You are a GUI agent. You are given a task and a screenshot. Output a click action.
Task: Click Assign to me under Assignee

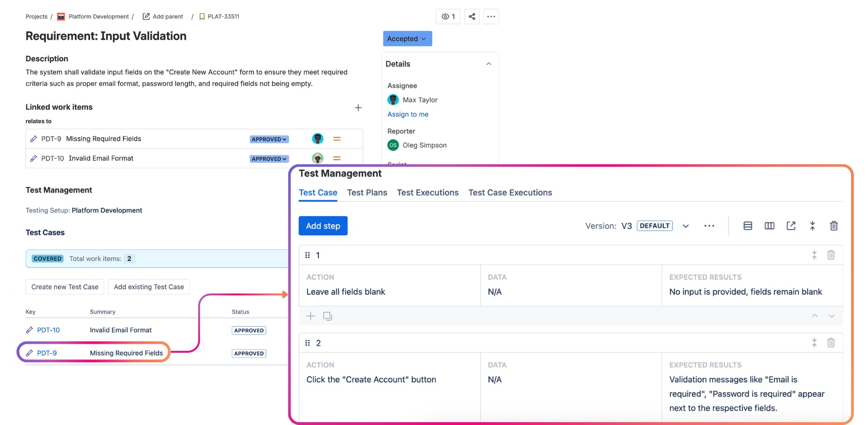[x=408, y=114]
